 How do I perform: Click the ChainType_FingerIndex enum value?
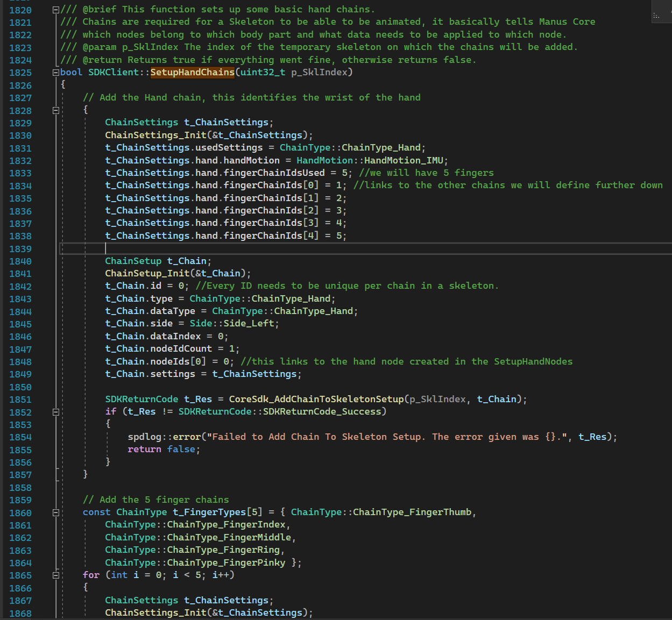[x=226, y=524]
